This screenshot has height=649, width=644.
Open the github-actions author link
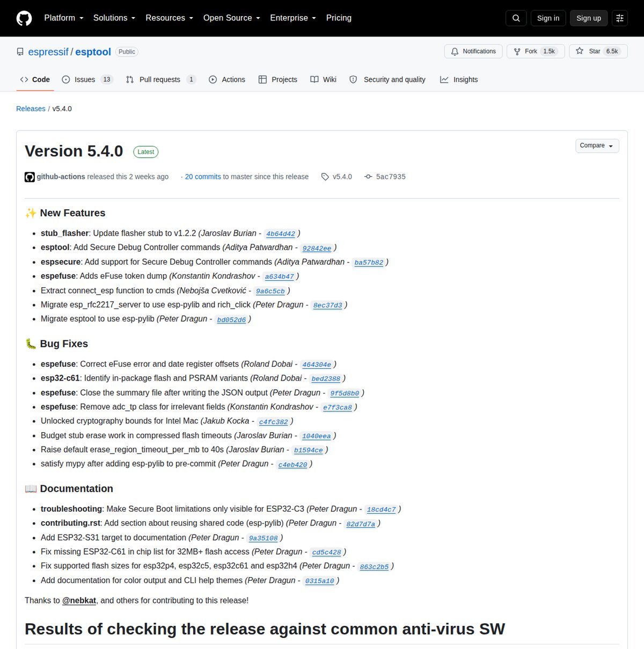(x=61, y=177)
